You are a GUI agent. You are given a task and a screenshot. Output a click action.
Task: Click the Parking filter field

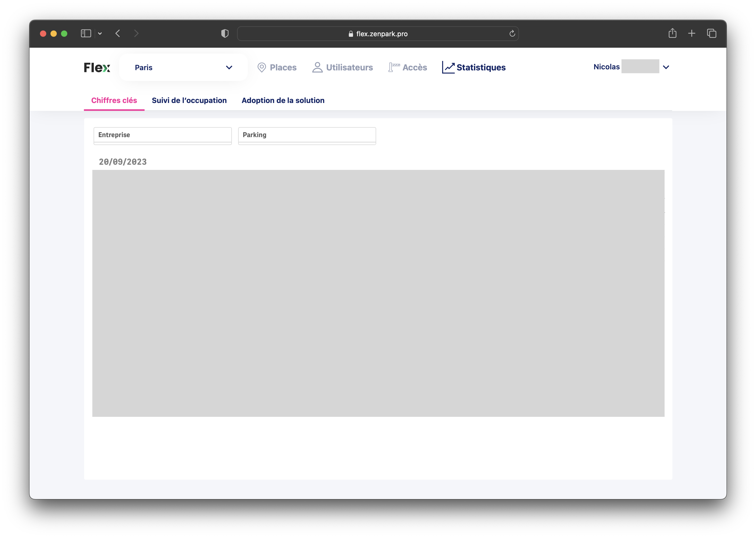click(x=307, y=136)
